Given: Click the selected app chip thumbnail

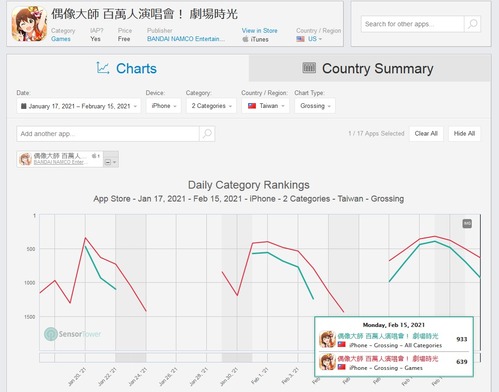Looking at the screenshot, I should pos(25,159).
